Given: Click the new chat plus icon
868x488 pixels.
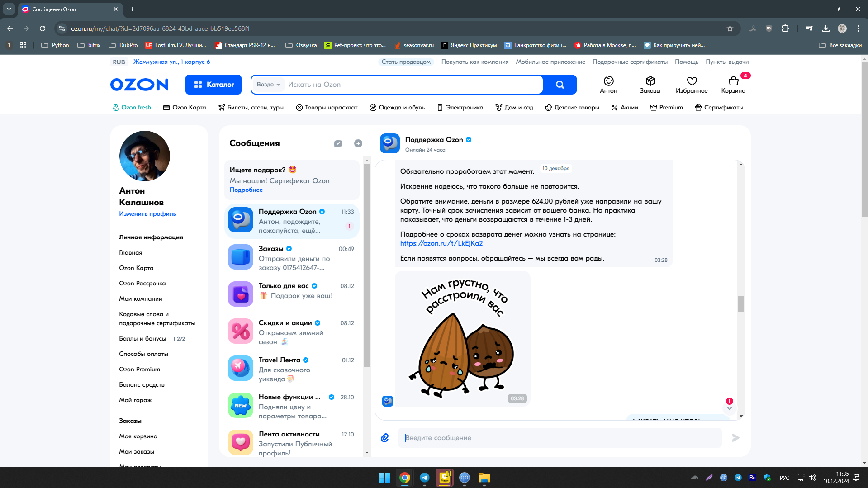Looking at the screenshot, I should point(358,143).
